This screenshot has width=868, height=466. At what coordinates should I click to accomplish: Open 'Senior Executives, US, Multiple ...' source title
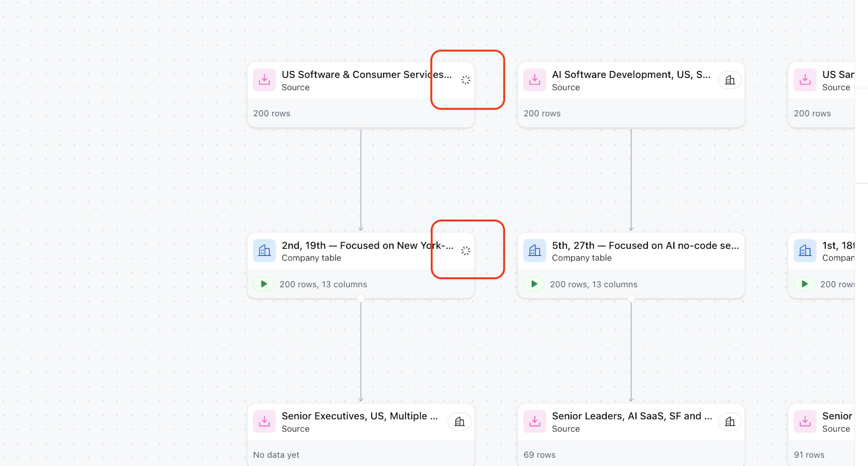pos(359,416)
